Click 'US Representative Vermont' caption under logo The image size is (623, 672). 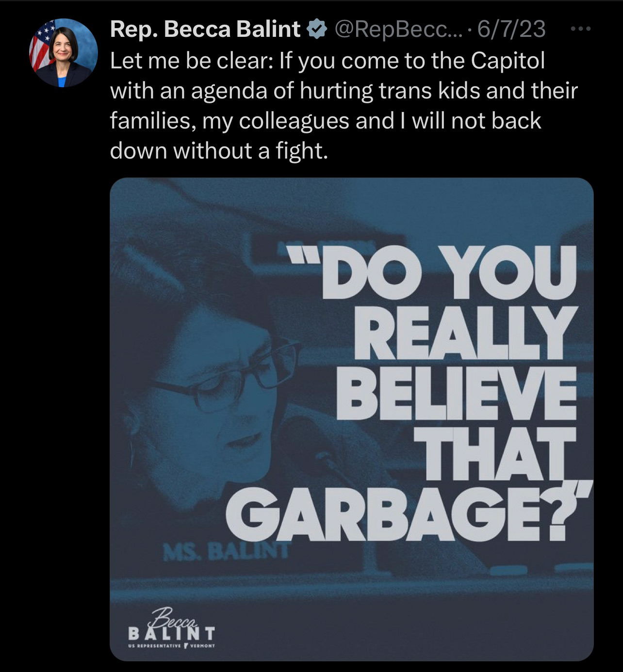click(x=170, y=646)
